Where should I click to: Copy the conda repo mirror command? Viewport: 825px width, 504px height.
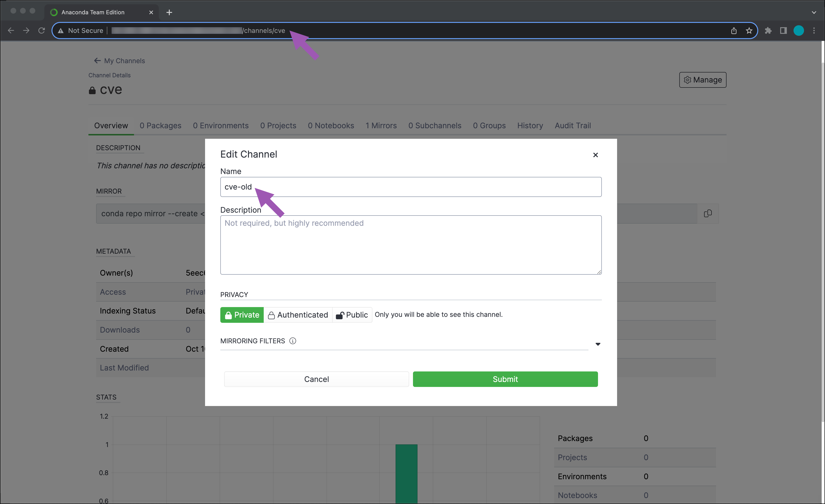click(x=707, y=213)
